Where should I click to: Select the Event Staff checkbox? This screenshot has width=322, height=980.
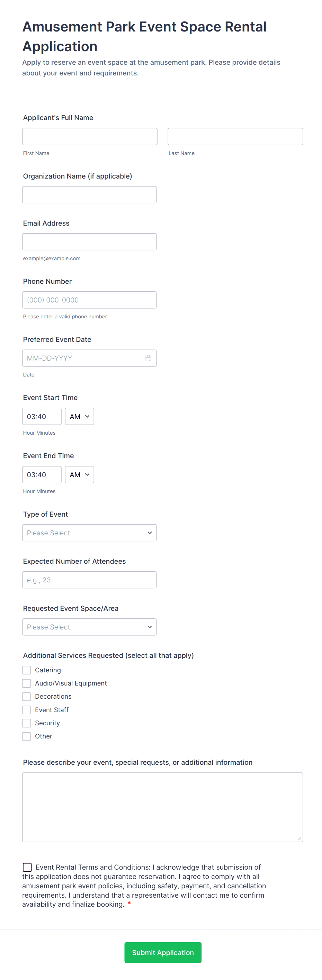pyautogui.click(x=27, y=710)
